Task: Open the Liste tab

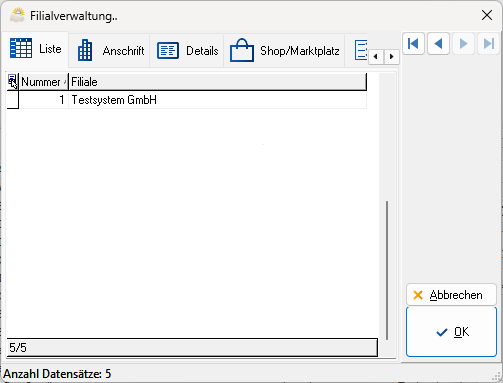Action: pyautogui.click(x=35, y=49)
